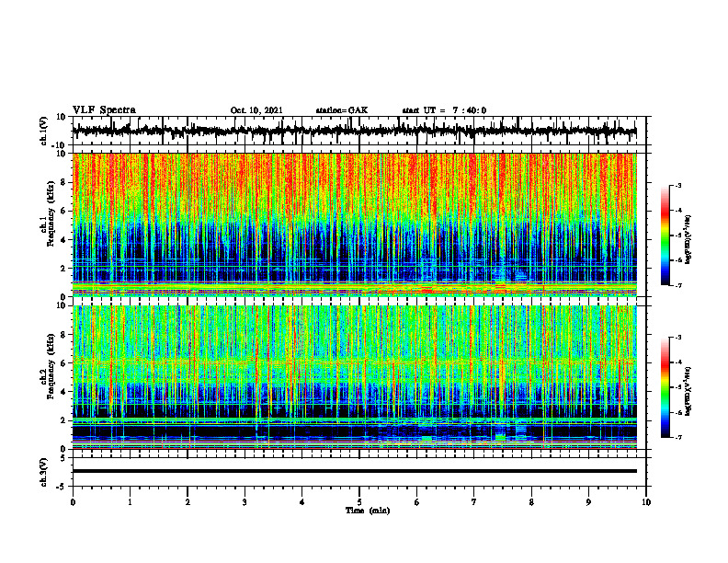Click the "2" kHz tick of ch.1 spectrogram
Viewport: 728px width, 563px height.
click(64, 269)
